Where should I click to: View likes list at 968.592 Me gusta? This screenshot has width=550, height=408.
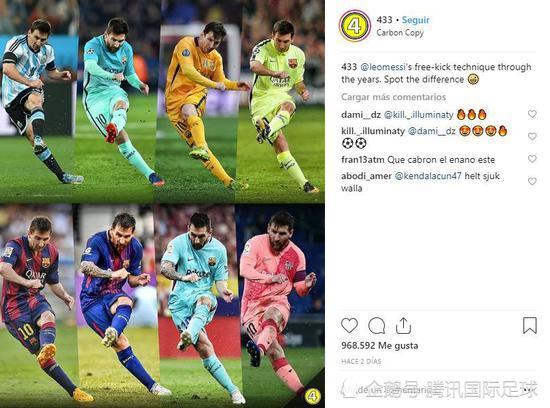click(380, 346)
